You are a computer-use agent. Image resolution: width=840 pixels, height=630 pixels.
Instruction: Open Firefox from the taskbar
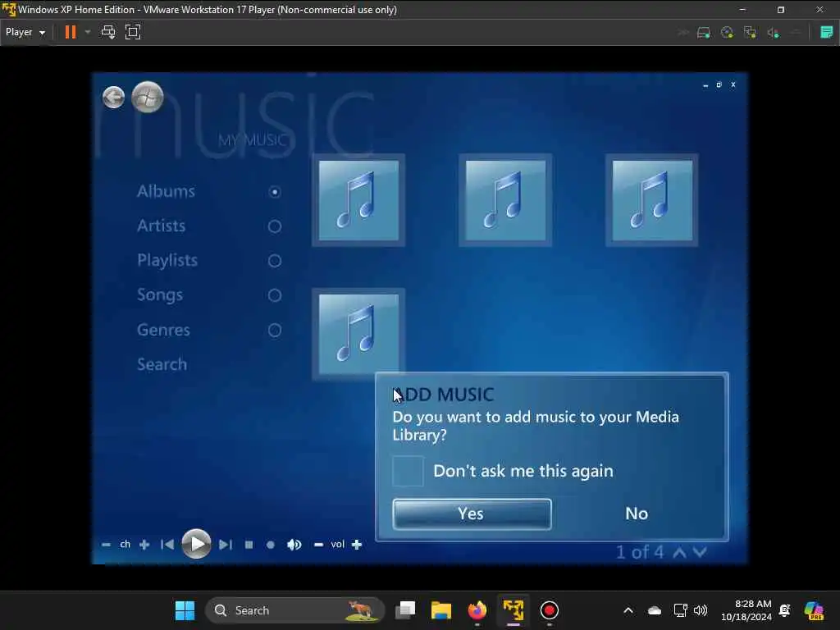pos(477,610)
